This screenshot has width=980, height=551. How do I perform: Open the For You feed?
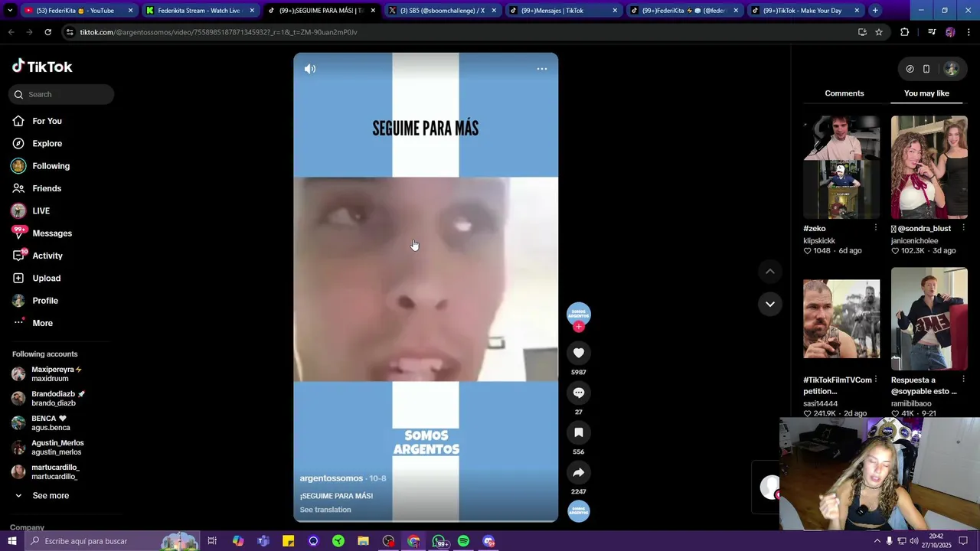tap(47, 121)
